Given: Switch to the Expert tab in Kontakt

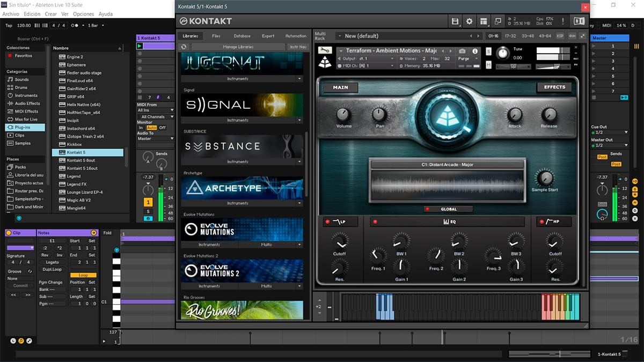Looking at the screenshot, I should [268, 36].
